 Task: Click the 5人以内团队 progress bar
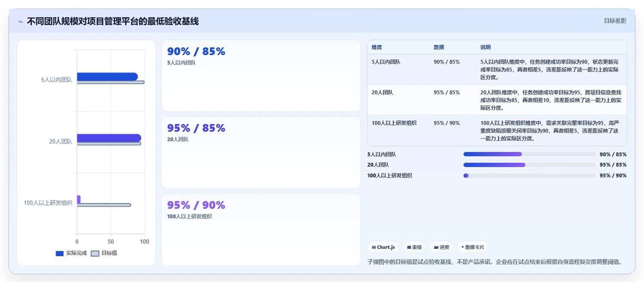(530, 154)
